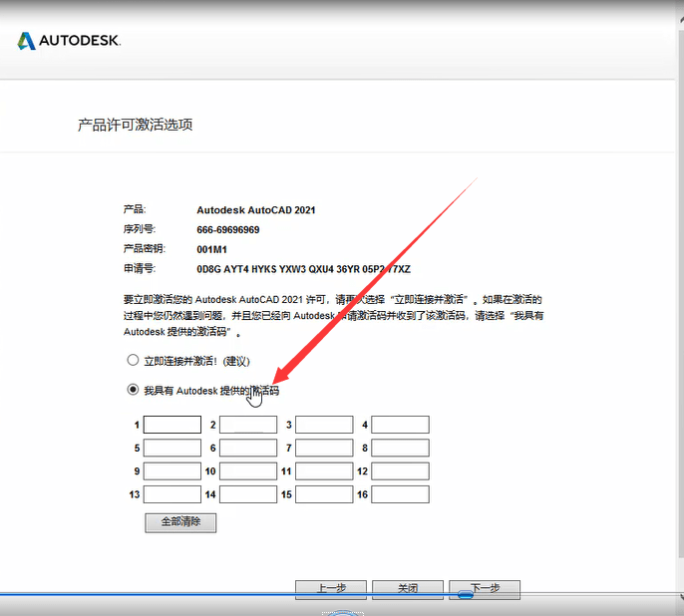Click activation code field 16
The image size is (684, 616).
(400, 494)
